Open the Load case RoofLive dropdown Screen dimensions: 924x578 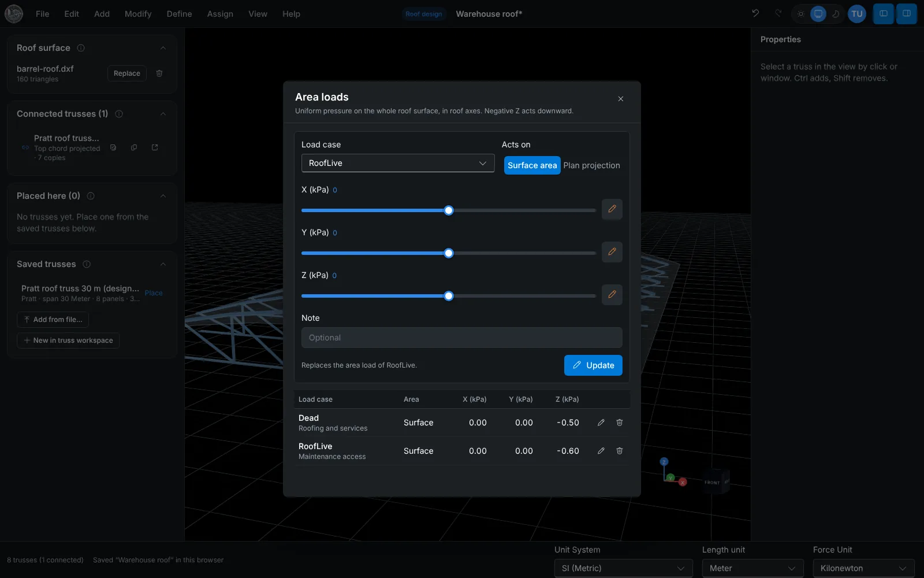pos(398,163)
